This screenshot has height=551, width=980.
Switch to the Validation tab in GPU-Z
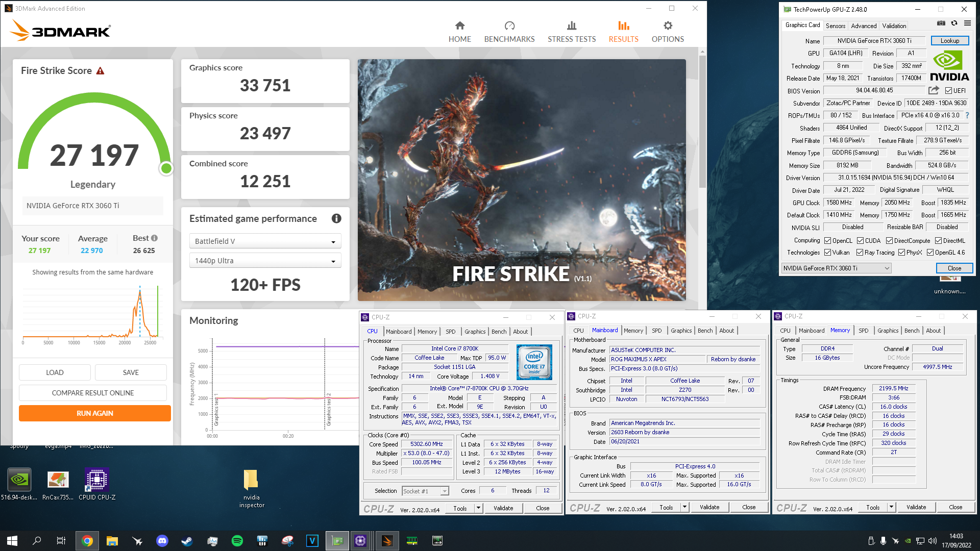(894, 26)
